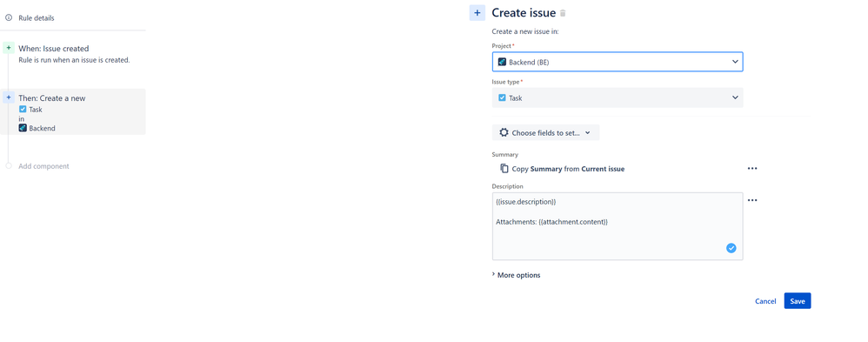Expand More options section
This screenshot has height=342, width=868.
tap(516, 275)
